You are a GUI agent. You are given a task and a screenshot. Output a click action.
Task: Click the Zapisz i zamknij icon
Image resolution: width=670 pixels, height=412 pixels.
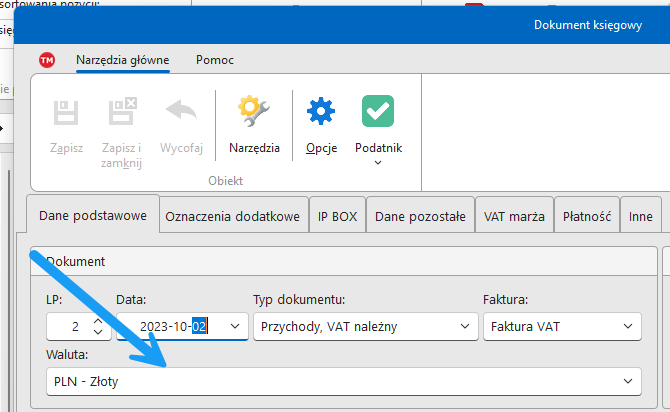(122, 111)
